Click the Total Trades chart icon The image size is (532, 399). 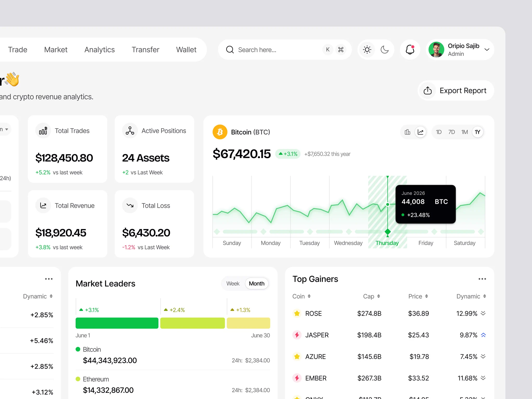coord(43,131)
